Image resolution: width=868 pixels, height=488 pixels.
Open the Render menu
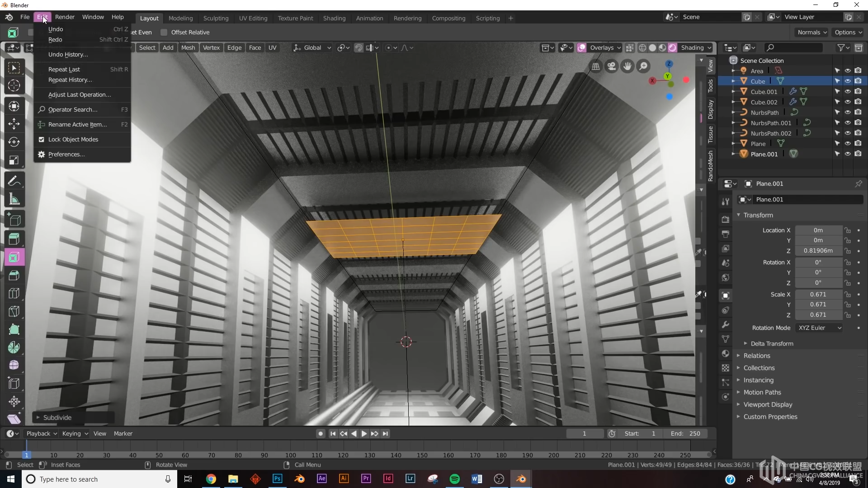(65, 17)
